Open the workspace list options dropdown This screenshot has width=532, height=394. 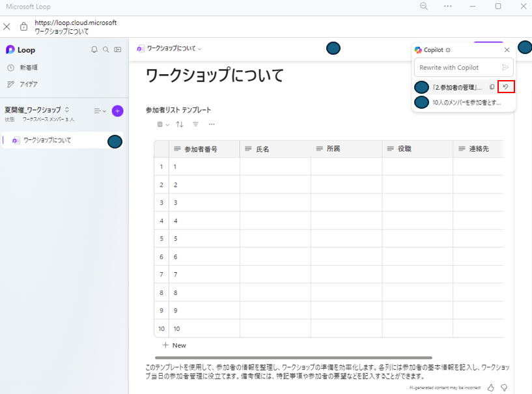[98, 111]
